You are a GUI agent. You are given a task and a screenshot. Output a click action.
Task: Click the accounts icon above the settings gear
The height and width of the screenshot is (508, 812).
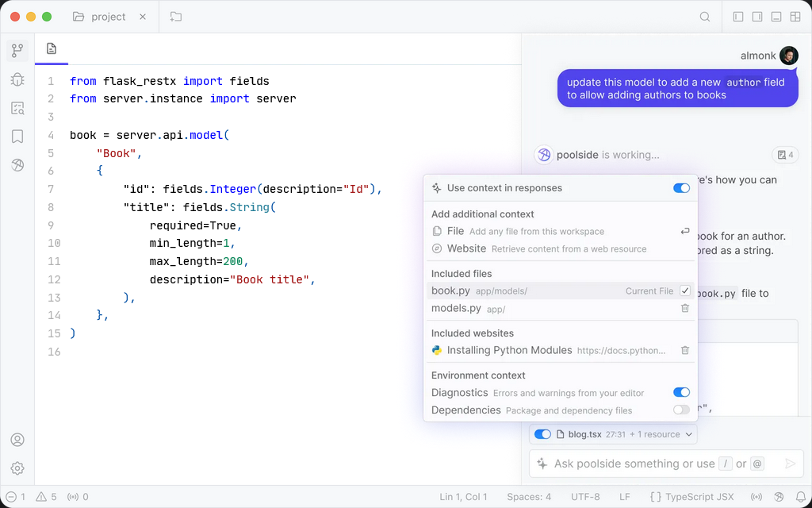(x=17, y=439)
